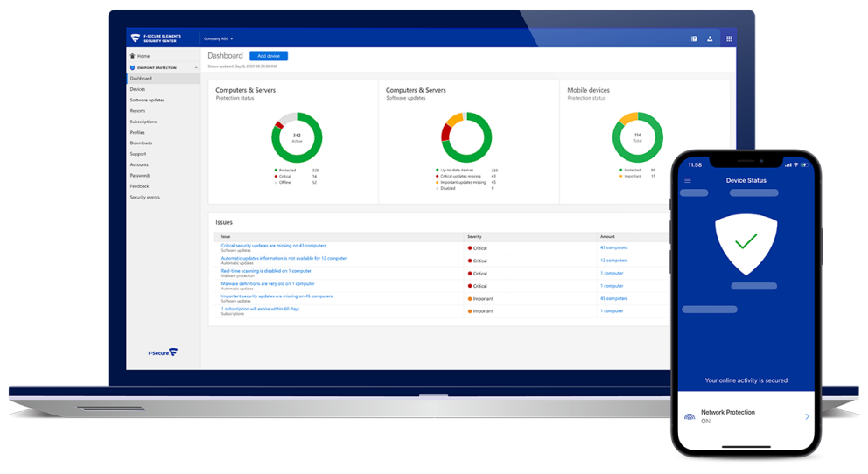Expand the Company ABC dropdown
Screen dimensions: 868x474
pyautogui.click(x=218, y=38)
